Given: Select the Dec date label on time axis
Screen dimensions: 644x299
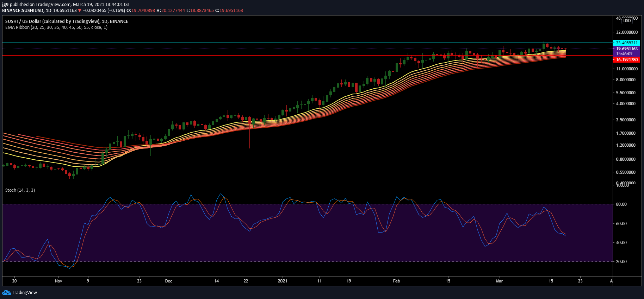Looking at the screenshot, I should pos(169,281).
